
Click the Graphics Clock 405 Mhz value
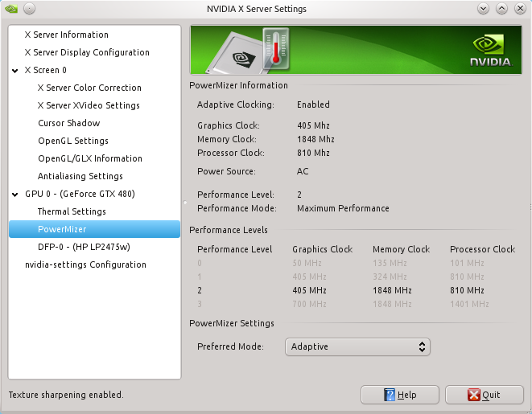[313, 125]
